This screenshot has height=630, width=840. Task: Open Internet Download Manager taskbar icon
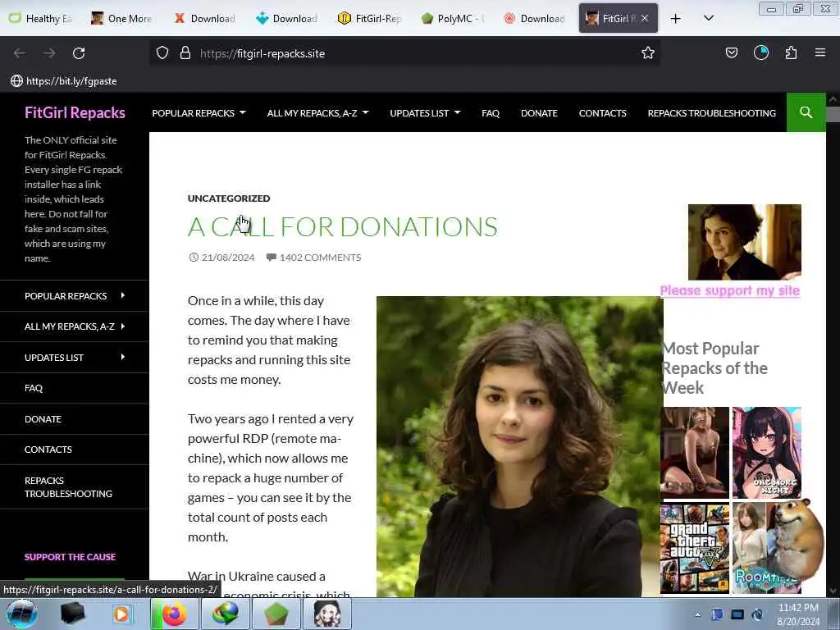pos(226,614)
